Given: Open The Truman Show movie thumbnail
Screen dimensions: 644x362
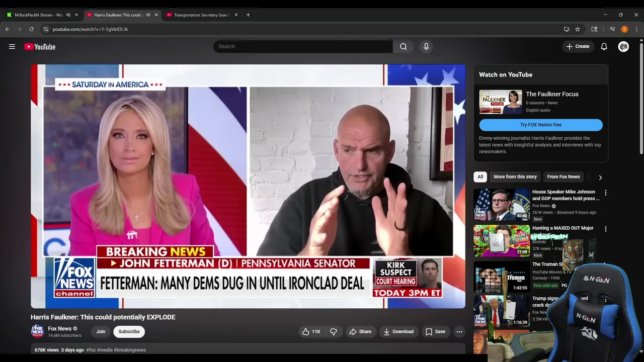Looking at the screenshot, I should pos(502,277).
